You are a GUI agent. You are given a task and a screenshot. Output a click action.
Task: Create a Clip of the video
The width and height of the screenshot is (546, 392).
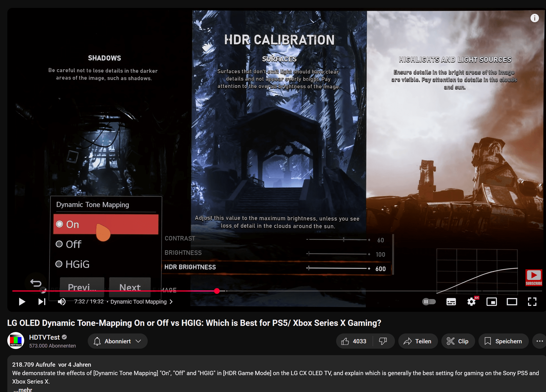pyautogui.click(x=458, y=341)
